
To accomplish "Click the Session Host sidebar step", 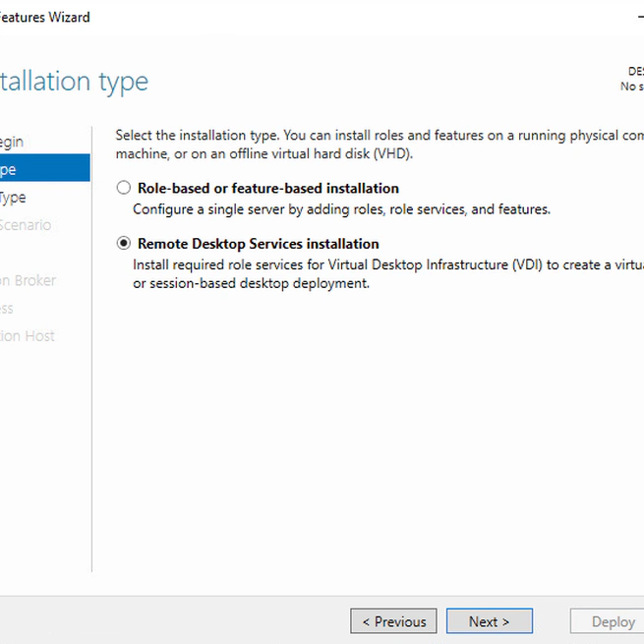I will [x=28, y=336].
